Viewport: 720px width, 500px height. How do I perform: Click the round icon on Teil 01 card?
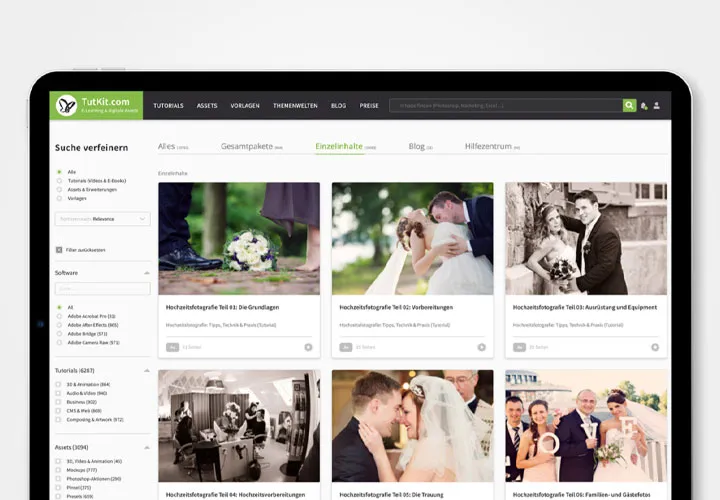point(308,348)
